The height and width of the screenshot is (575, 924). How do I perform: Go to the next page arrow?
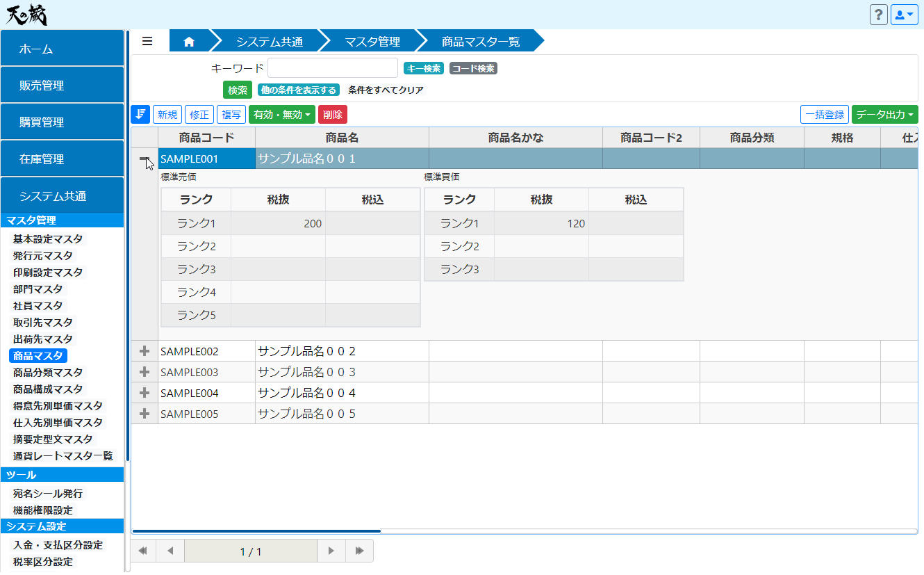(331, 551)
